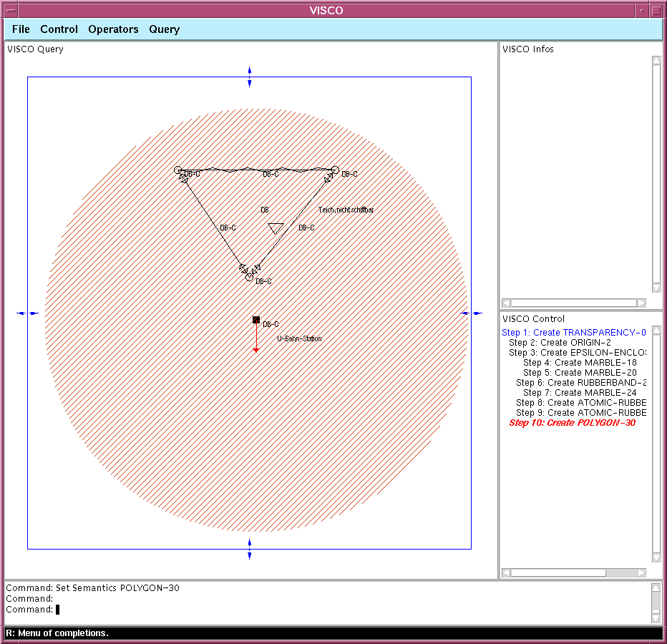Open the Control menu
Image resolution: width=667 pixels, height=644 pixels.
[59, 29]
